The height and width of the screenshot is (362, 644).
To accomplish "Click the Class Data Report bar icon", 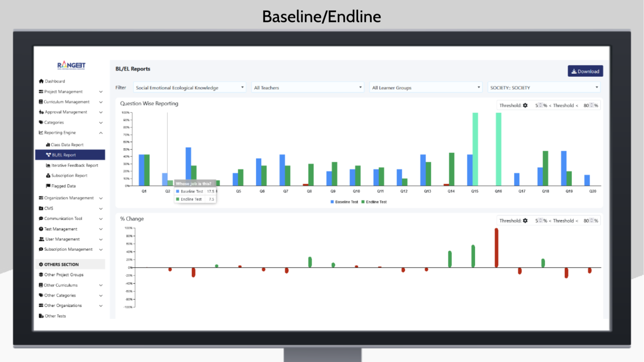I will click(x=48, y=145).
